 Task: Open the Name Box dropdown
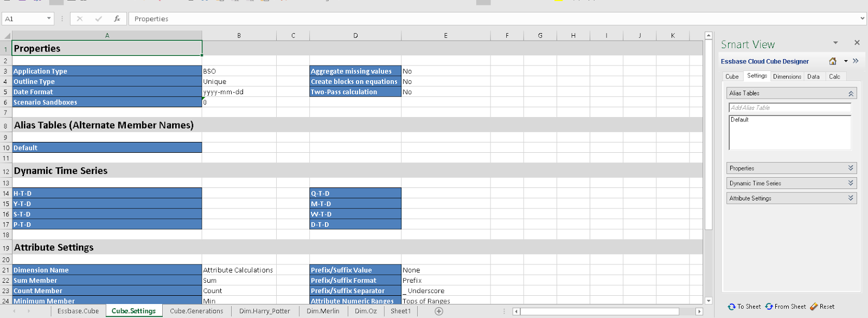[49, 18]
